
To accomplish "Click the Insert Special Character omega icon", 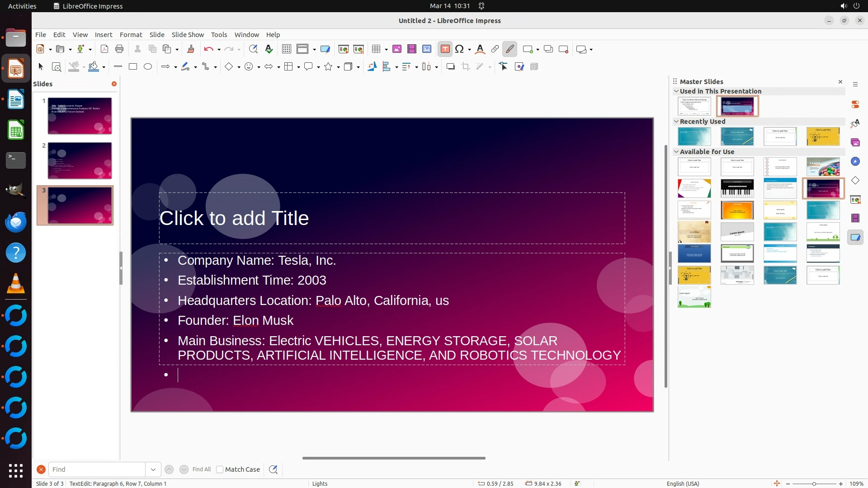I will coord(460,49).
